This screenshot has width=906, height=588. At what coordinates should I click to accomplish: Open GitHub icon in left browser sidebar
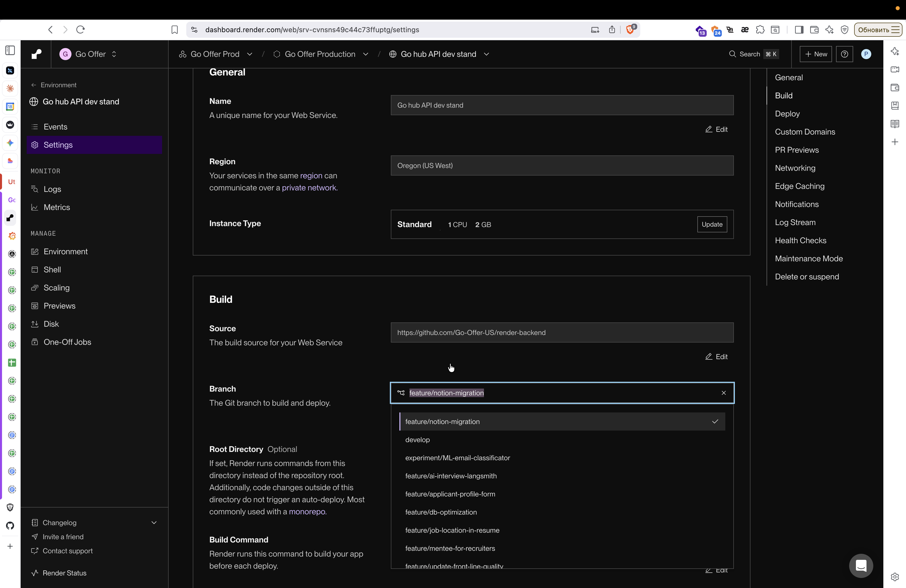click(10, 526)
